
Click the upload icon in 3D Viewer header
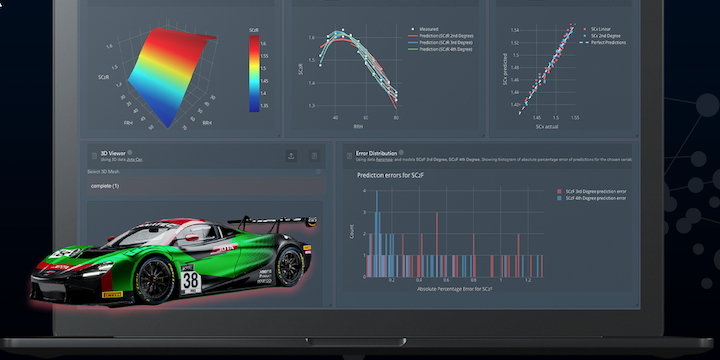tap(291, 156)
